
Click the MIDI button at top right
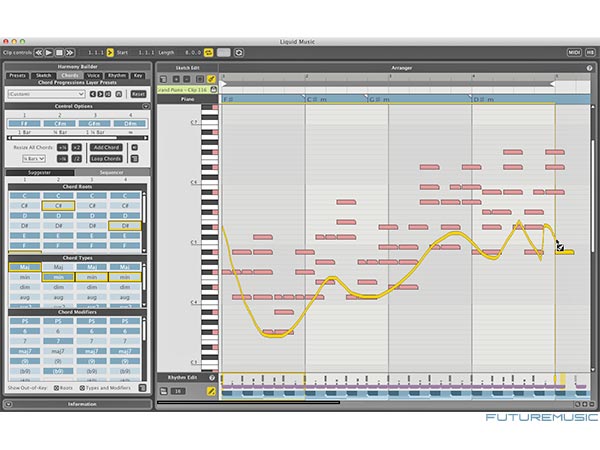574,53
